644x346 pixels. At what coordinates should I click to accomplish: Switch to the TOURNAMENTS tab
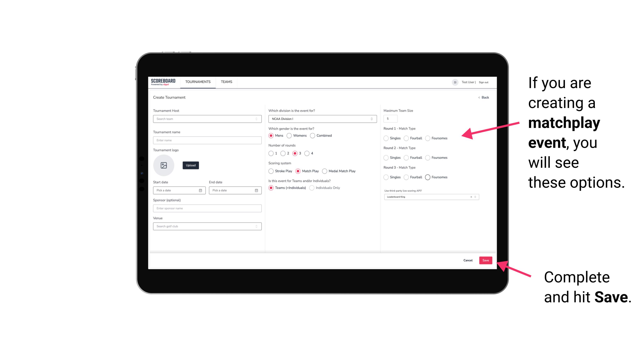(x=198, y=82)
